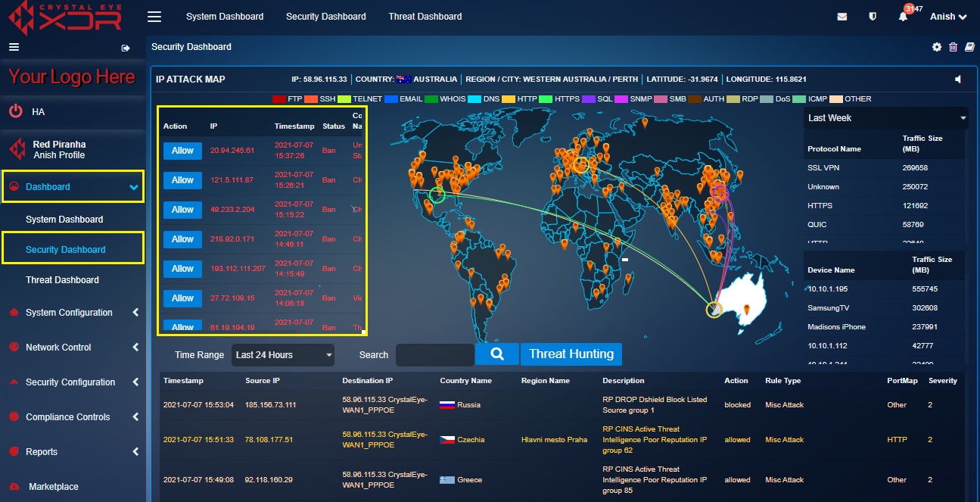
Task: Open Security Dashboard in sidebar
Action: point(66,250)
